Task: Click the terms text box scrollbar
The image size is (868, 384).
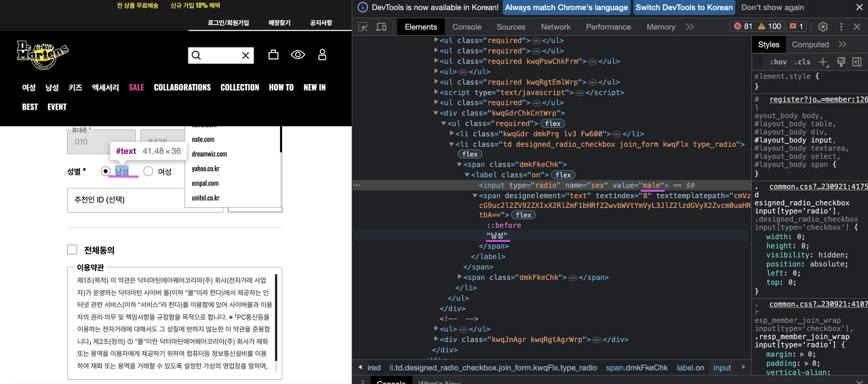Action: (x=275, y=322)
